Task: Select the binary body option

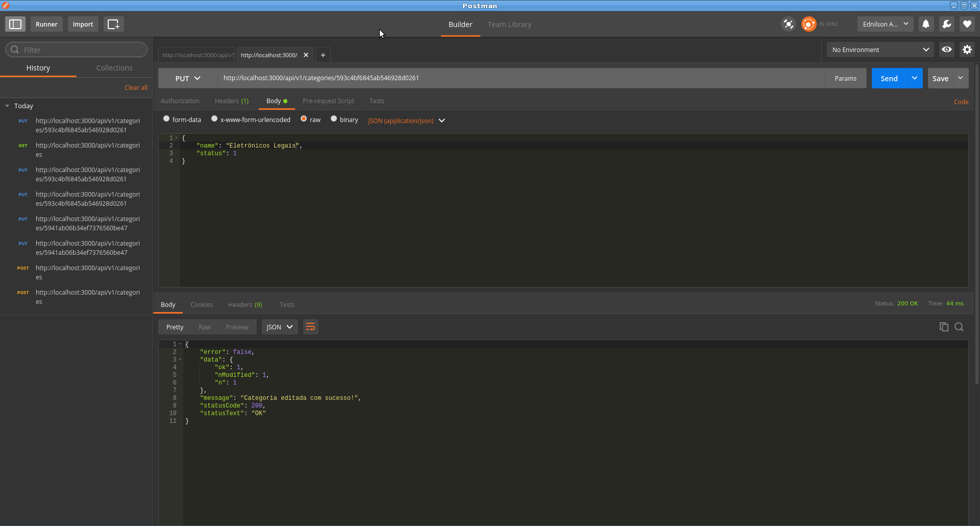Action: 333,119
